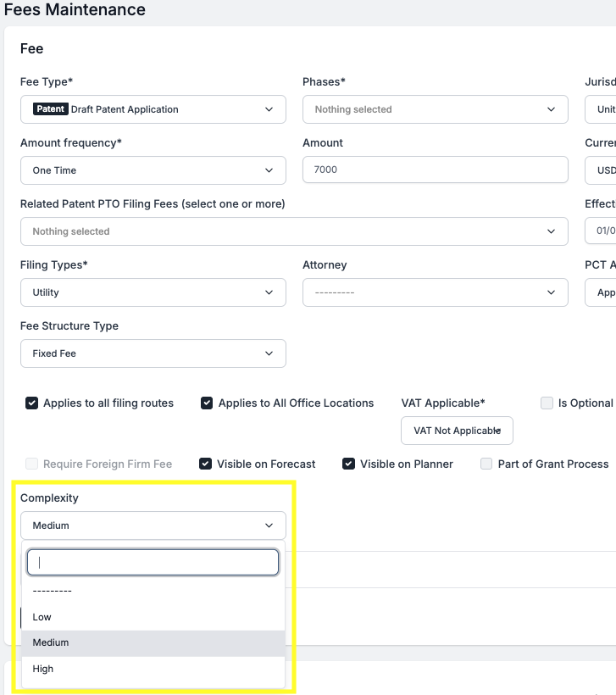Open the Fee Structure Type dropdown
The width and height of the screenshot is (616, 695).
pyautogui.click(x=153, y=353)
